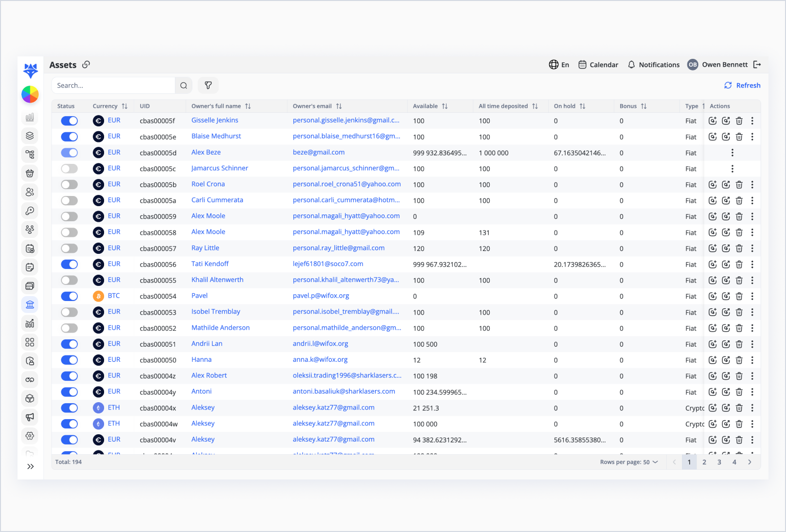Open the settings gear sidebar icon
Image resolution: width=786 pixels, height=532 pixels.
click(30, 436)
